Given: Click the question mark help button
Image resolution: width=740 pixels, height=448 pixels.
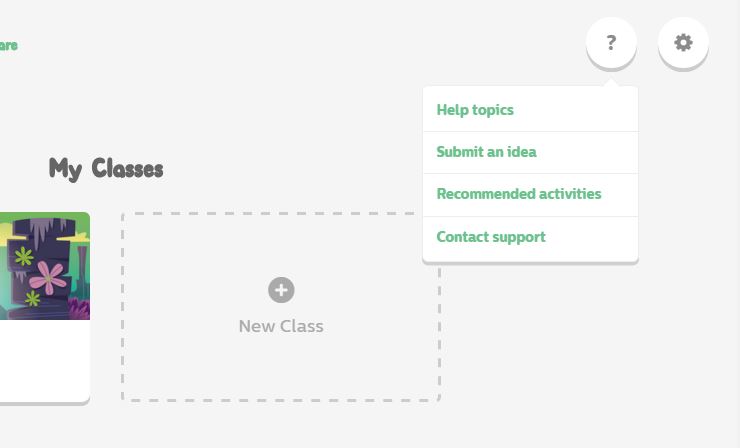Looking at the screenshot, I should [611, 43].
